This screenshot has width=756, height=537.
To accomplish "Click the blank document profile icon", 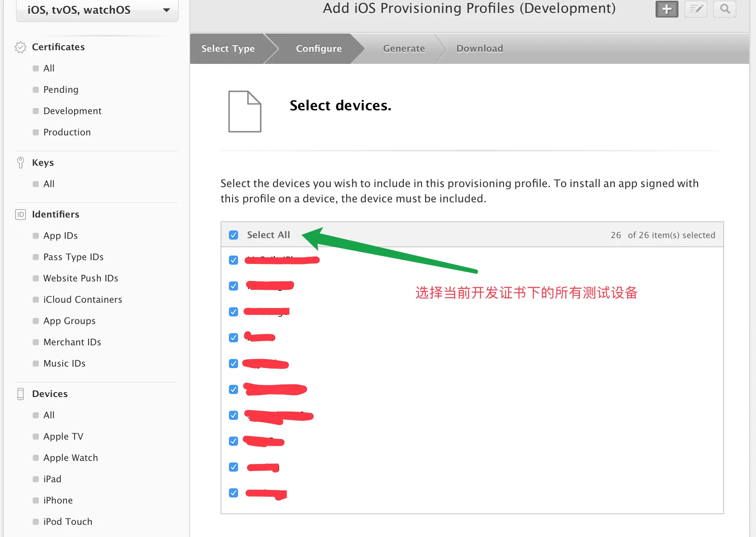I will click(245, 111).
